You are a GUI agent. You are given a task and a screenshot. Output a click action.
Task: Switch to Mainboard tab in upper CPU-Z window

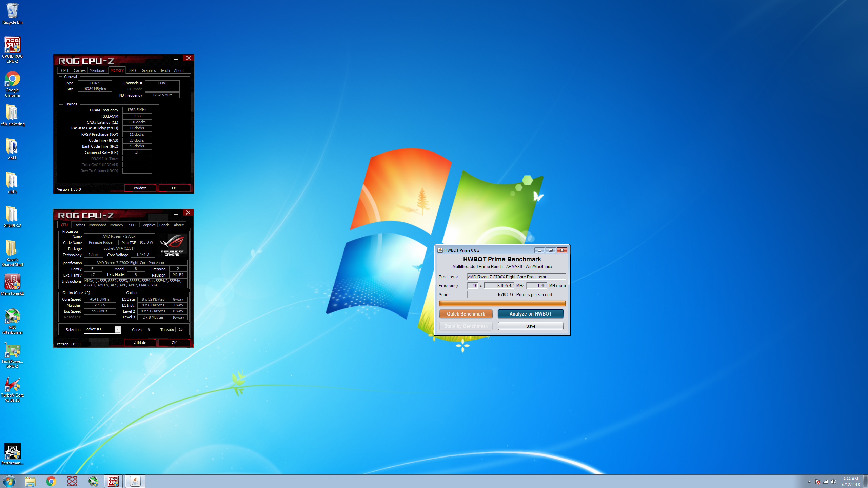coord(98,70)
